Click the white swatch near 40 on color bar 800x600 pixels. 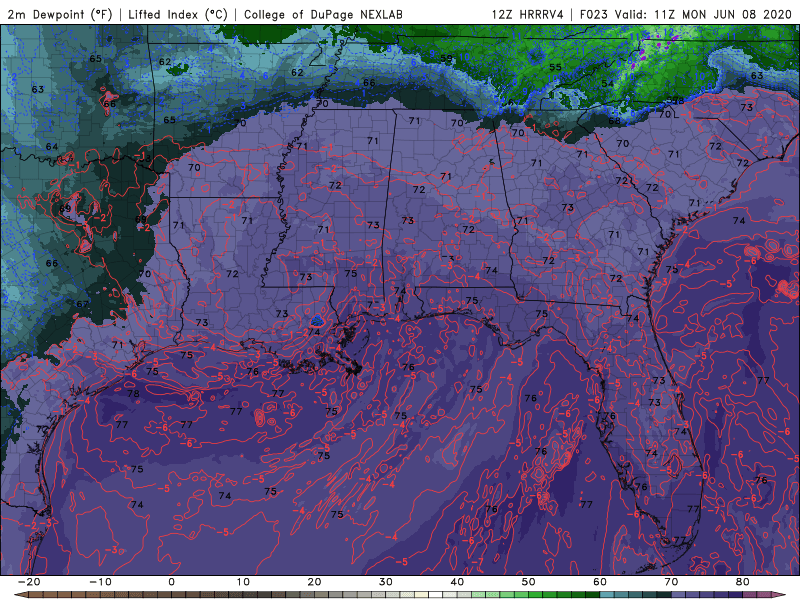pos(436,595)
